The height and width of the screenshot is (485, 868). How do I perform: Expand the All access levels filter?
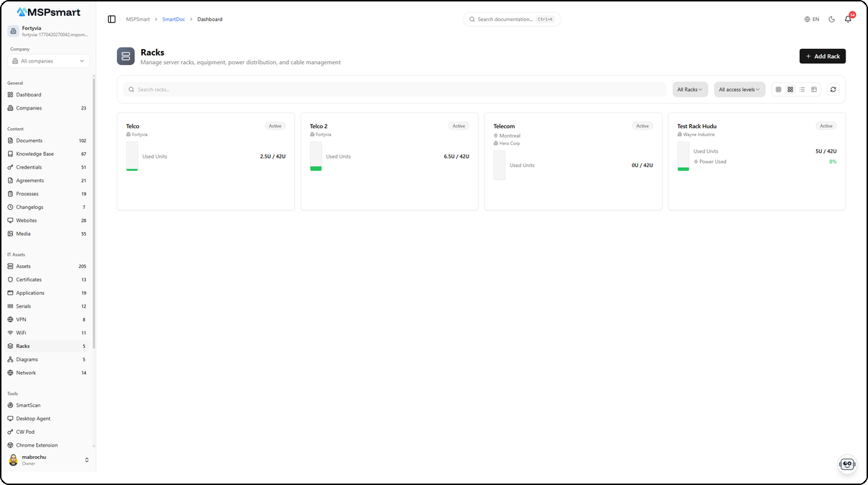[739, 89]
